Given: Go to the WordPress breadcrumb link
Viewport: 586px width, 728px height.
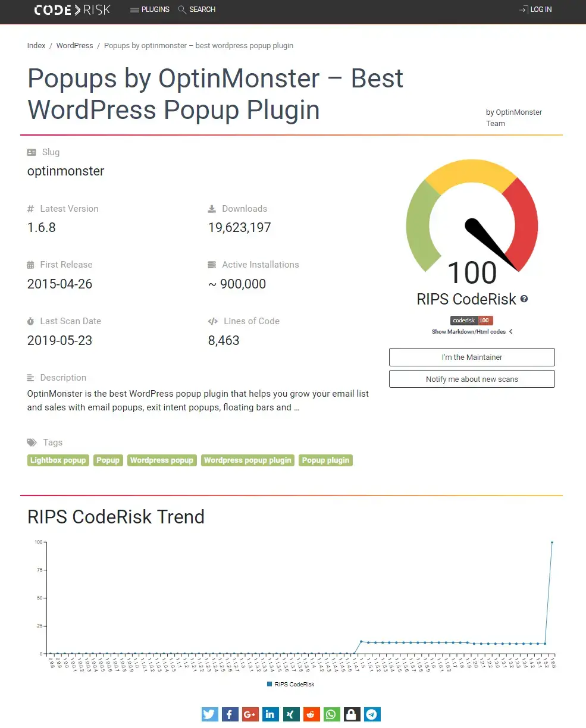Looking at the screenshot, I should 74,46.
